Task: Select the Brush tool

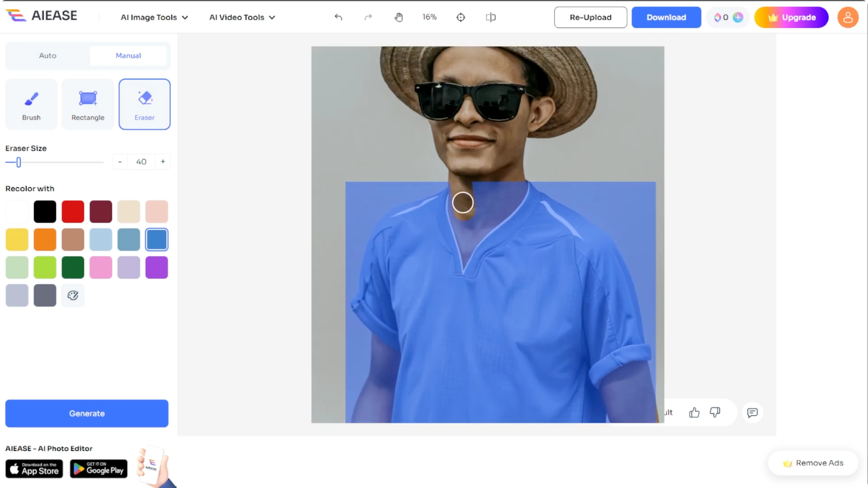Action: [x=31, y=104]
